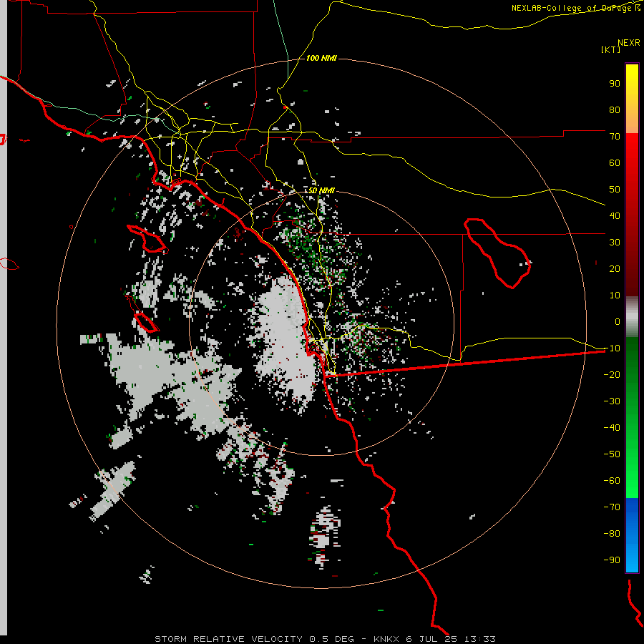Click the STORM RELATIVE VELOCITY title text

[x=228, y=639]
